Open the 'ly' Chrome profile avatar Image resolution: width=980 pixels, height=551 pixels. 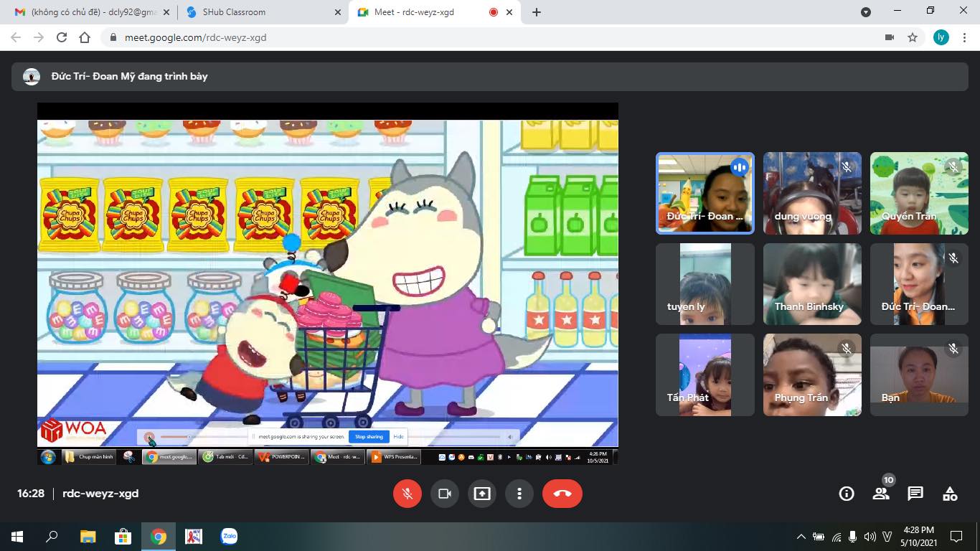[941, 37]
